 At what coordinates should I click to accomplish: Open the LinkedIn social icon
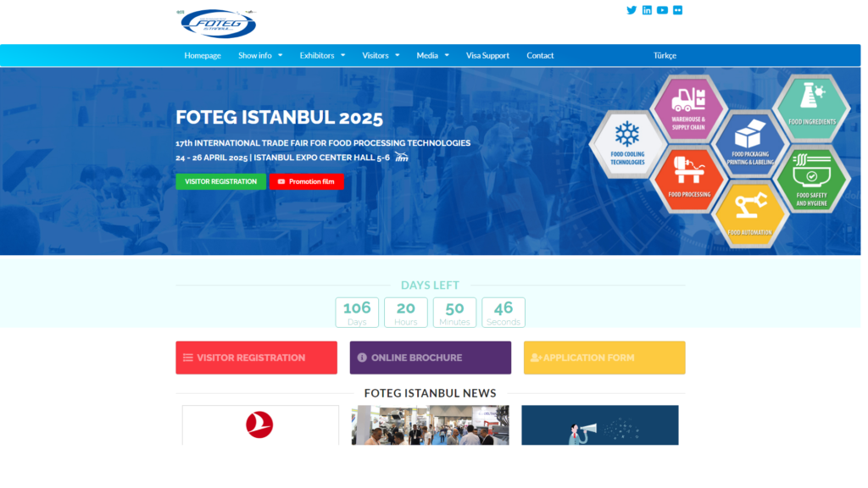coord(647,10)
